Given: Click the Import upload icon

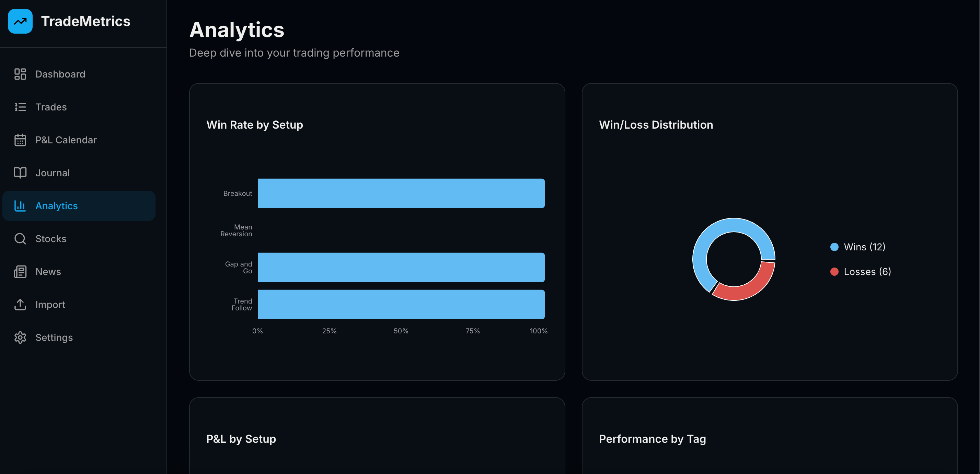Looking at the screenshot, I should point(20,305).
